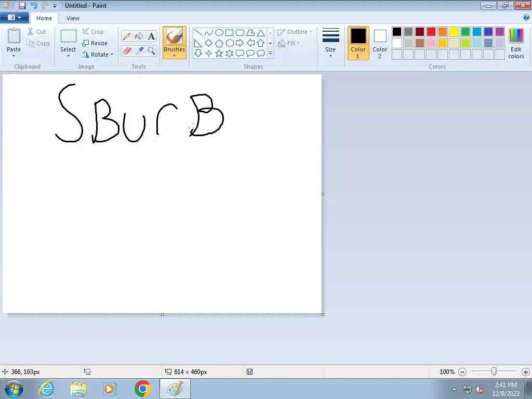The height and width of the screenshot is (399, 532).
Task: Select the Fill with color bucket
Action: 139,36
